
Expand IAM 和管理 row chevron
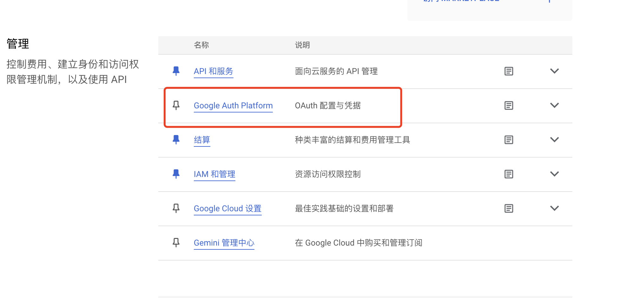pos(554,174)
